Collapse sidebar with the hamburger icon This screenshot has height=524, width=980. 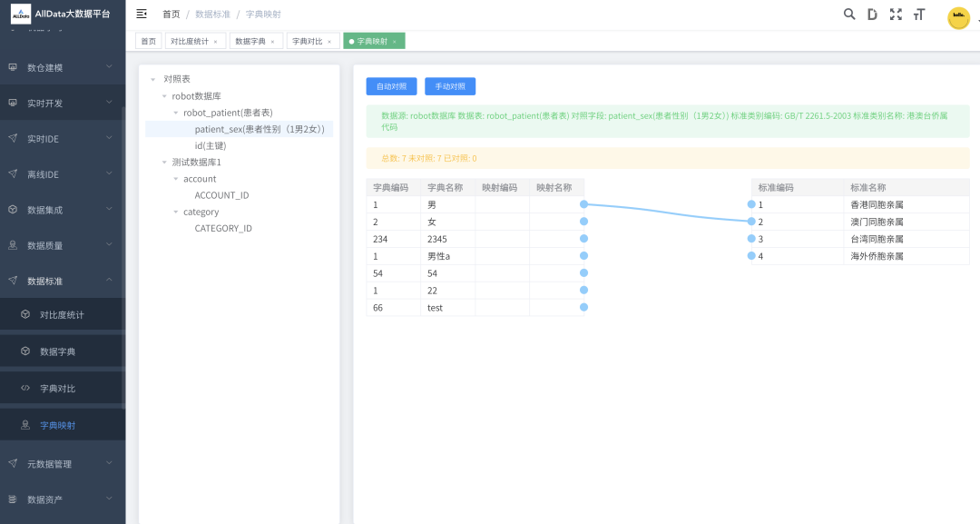[142, 14]
